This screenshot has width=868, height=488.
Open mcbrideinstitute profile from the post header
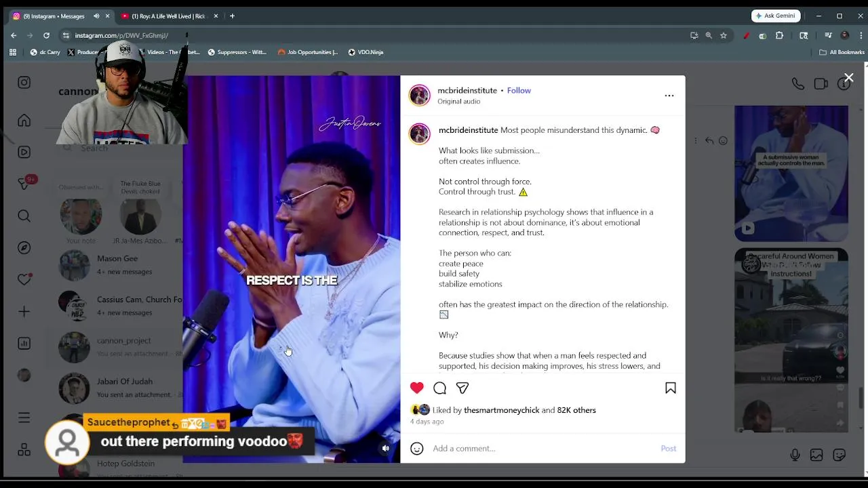(x=467, y=90)
